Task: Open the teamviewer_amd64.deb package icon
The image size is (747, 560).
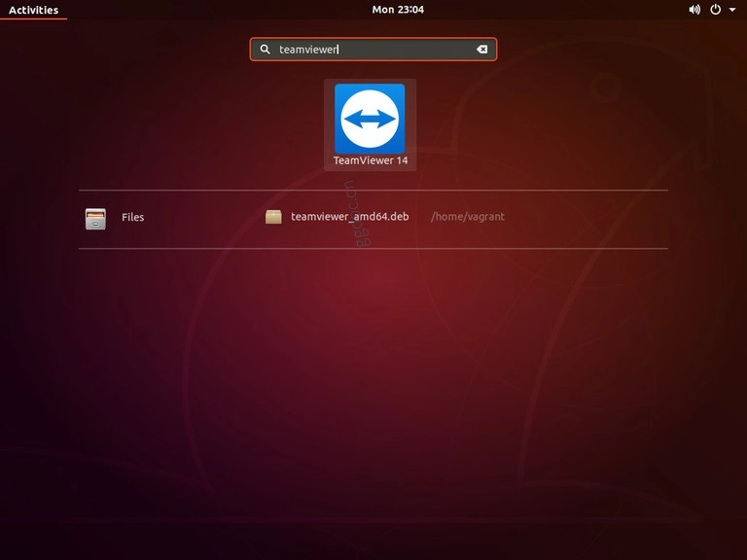Action: 273,217
